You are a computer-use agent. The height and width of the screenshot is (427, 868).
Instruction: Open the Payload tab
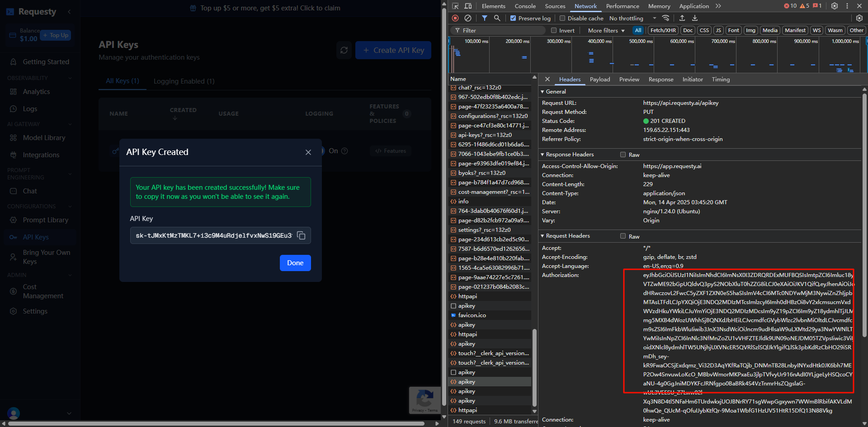[600, 79]
